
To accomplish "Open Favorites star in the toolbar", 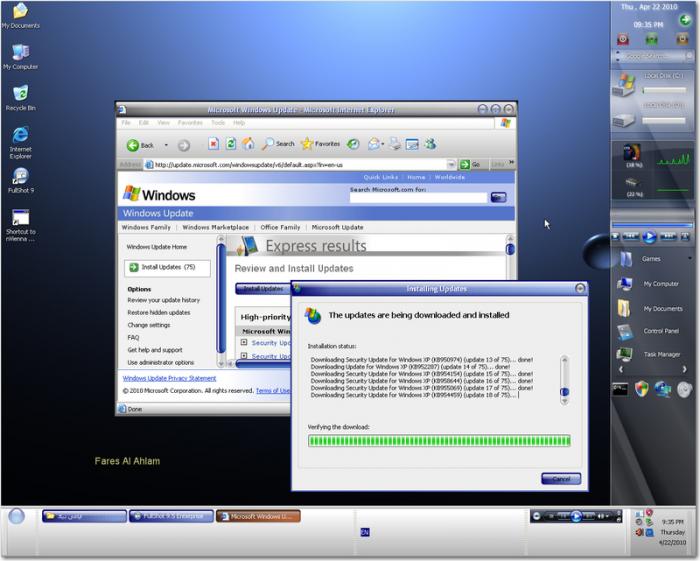I will click(307, 144).
